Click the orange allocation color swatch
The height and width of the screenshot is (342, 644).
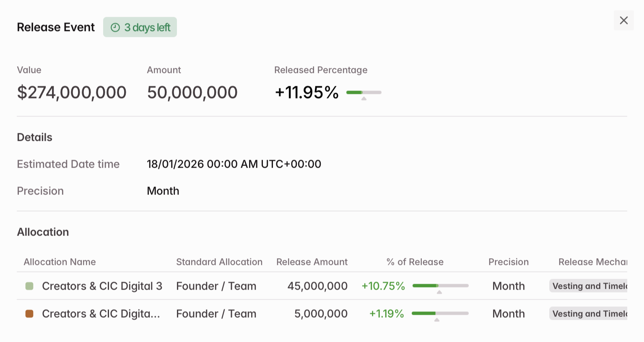[x=29, y=314]
